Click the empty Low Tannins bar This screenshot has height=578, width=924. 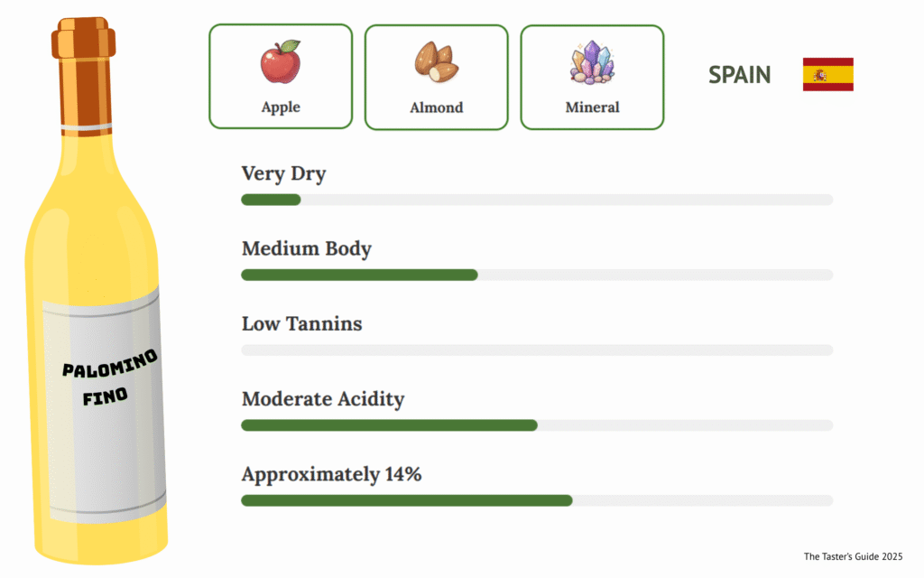[x=537, y=350]
